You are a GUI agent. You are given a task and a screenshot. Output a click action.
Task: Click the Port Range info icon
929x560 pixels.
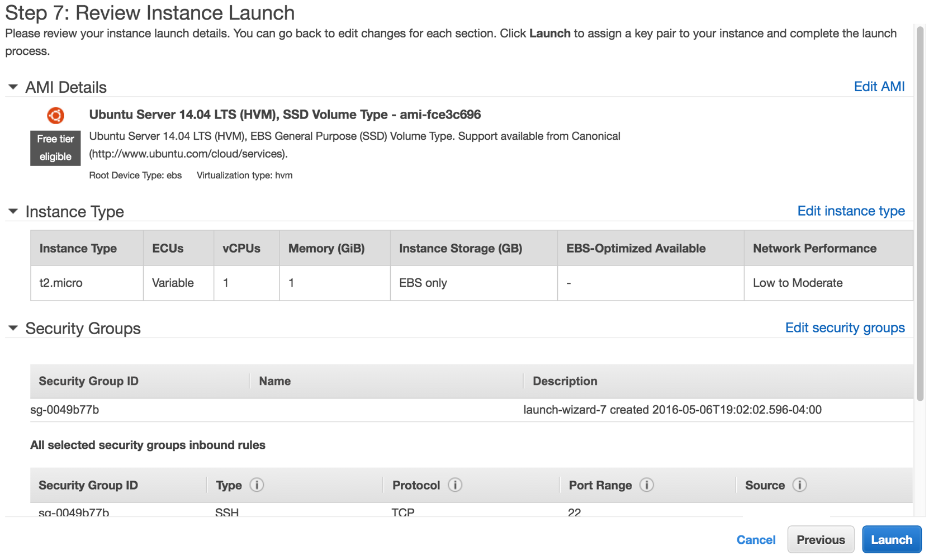[647, 485]
